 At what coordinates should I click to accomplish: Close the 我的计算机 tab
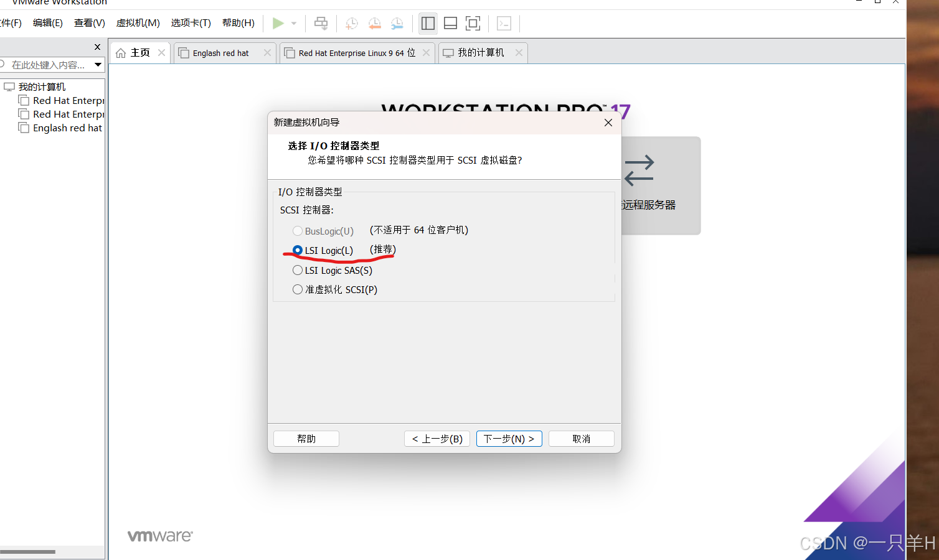(519, 53)
